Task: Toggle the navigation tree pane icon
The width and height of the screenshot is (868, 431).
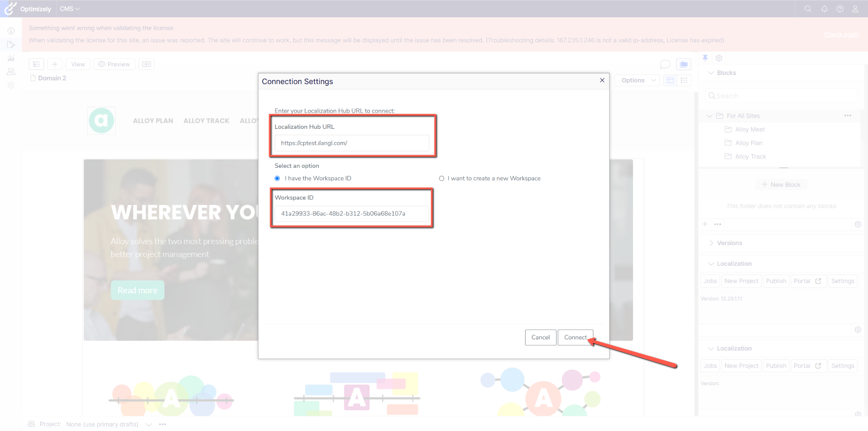Action: pos(36,64)
